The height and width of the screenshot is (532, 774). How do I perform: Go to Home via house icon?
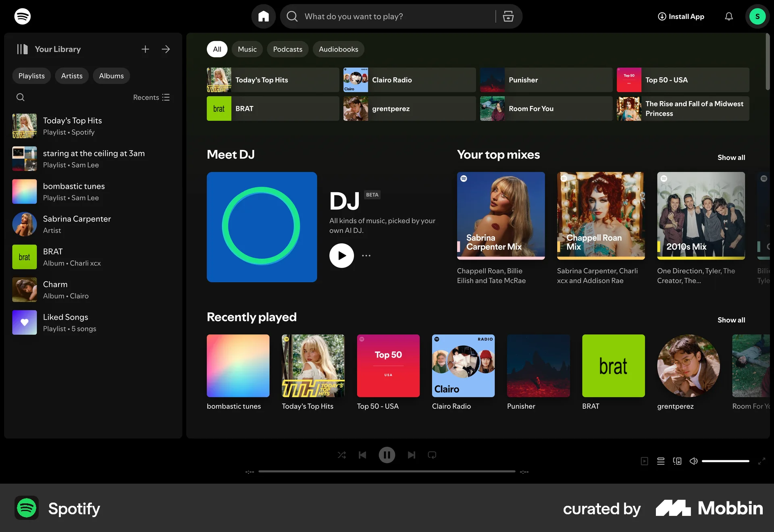pos(264,17)
